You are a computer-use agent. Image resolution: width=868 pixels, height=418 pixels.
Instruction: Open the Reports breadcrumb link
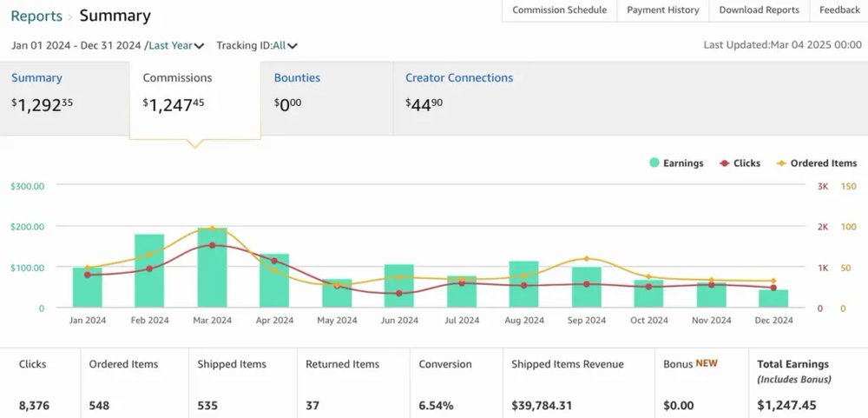pos(36,16)
